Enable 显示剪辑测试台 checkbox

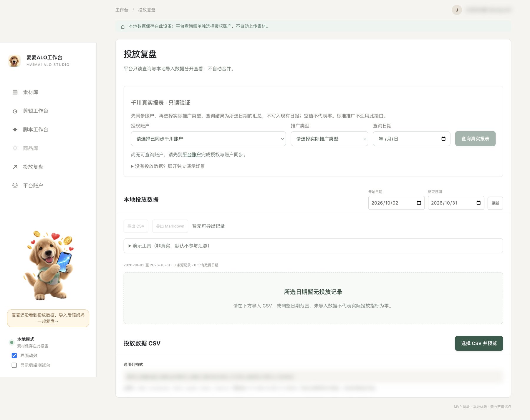(14, 365)
